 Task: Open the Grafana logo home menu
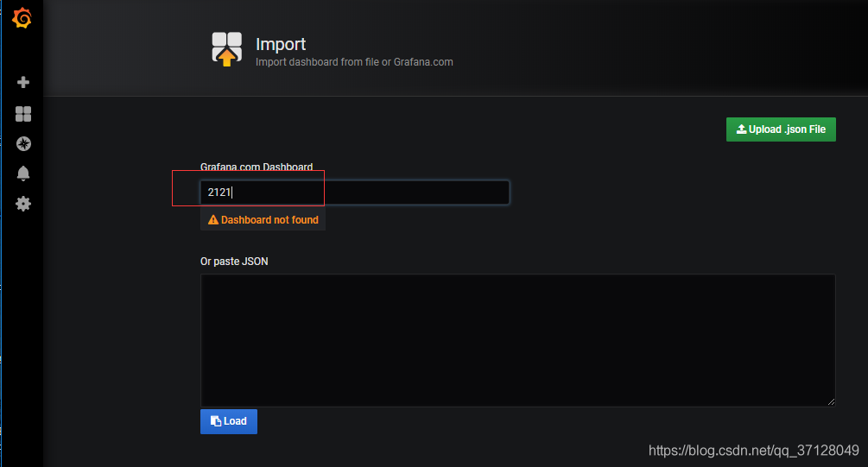coord(22,18)
